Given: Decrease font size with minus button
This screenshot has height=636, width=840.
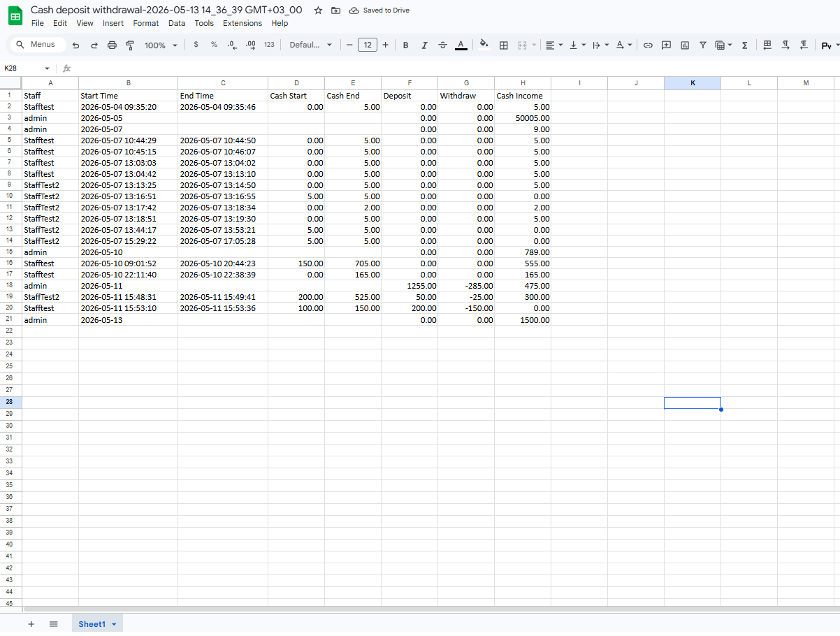Looking at the screenshot, I should point(349,45).
